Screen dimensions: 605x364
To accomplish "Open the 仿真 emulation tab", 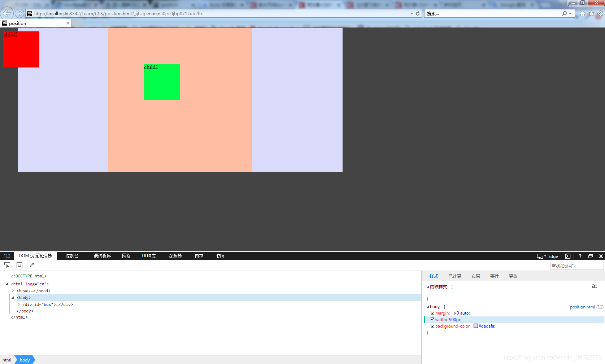I will [x=221, y=256].
